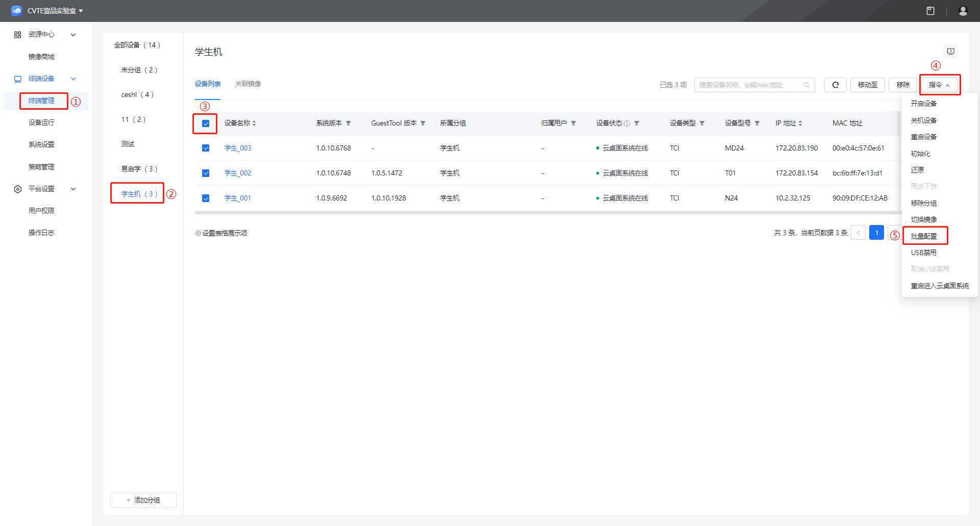Viewport: 980px width, 526px height.
Task: Click the 移动至 button
Action: (x=868, y=85)
